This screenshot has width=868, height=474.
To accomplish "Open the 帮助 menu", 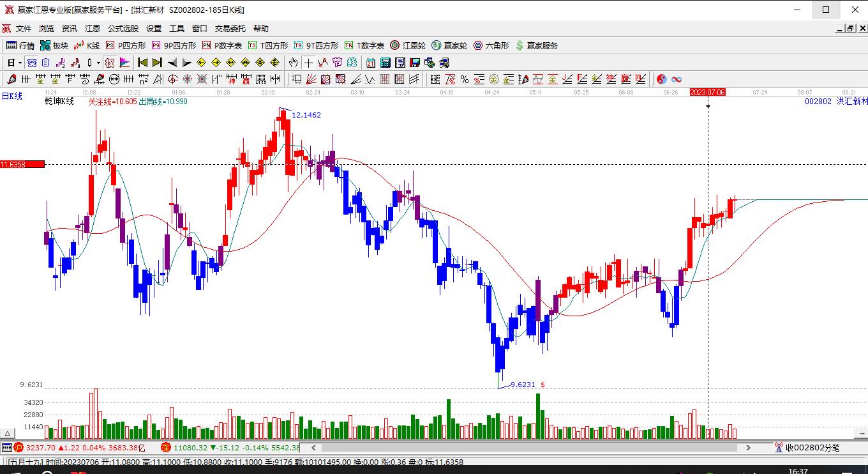I will click(x=261, y=29).
